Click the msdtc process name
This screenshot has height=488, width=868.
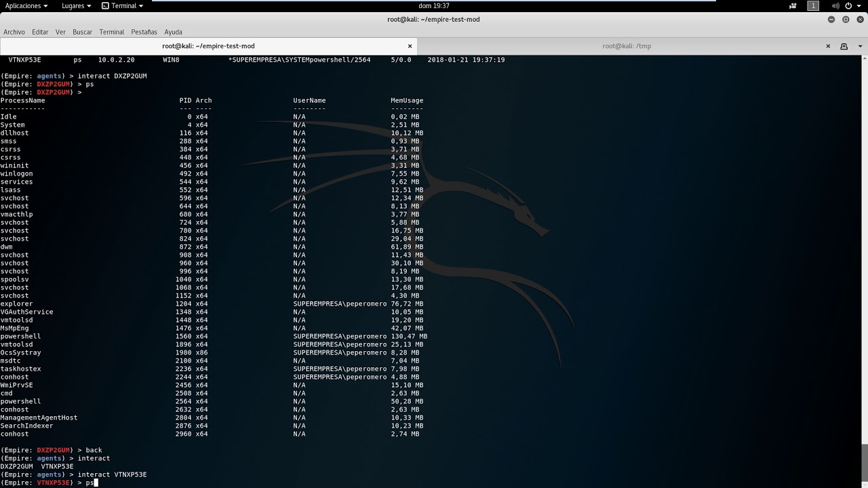(x=10, y=361)
